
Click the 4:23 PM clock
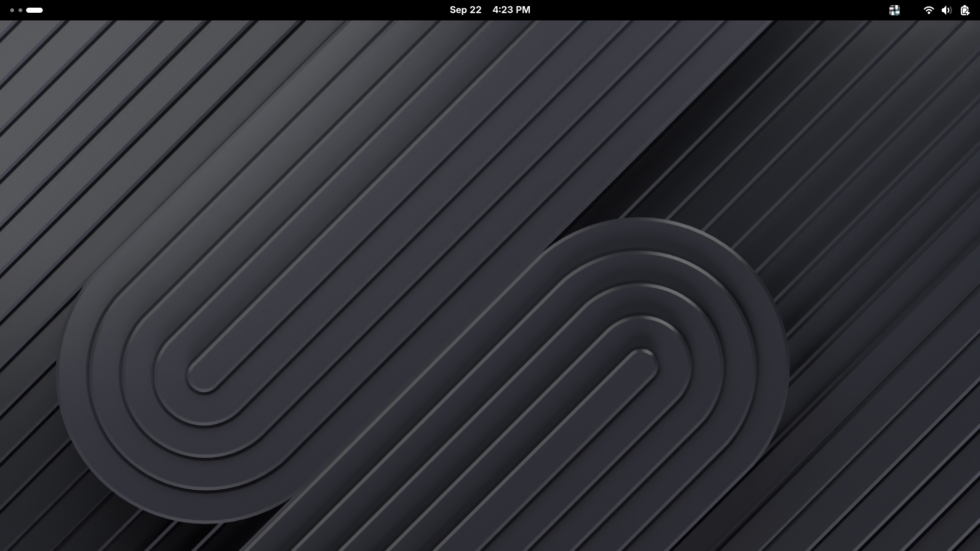(x=511, y=10)
